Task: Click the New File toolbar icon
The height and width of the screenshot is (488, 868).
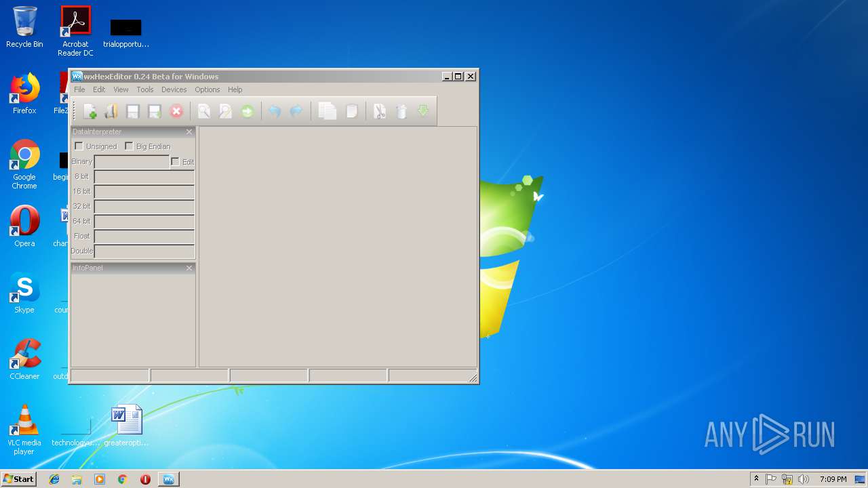Action: pyautogui.click(x=90, y=111)
